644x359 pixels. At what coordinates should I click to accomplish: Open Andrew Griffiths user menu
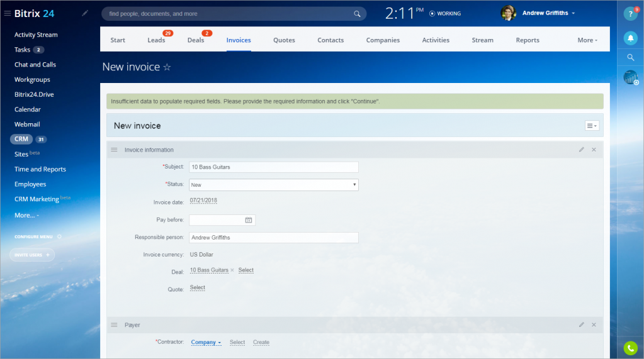tap(548, 13)
